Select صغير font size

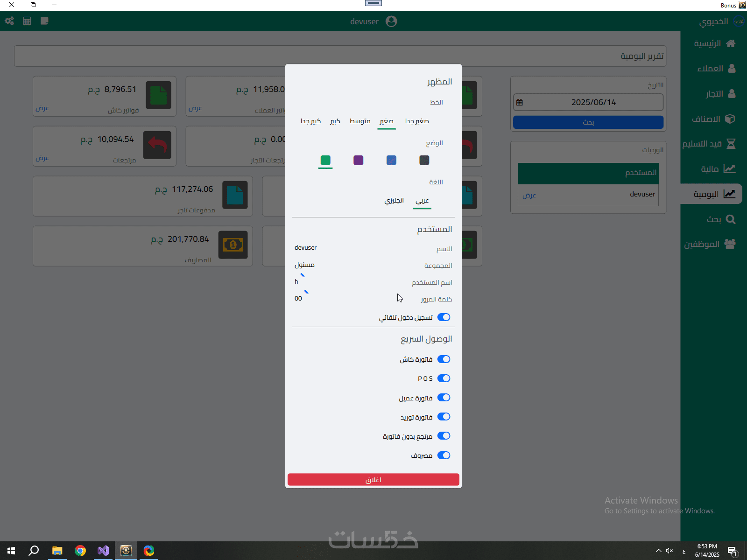pos(387,121)
